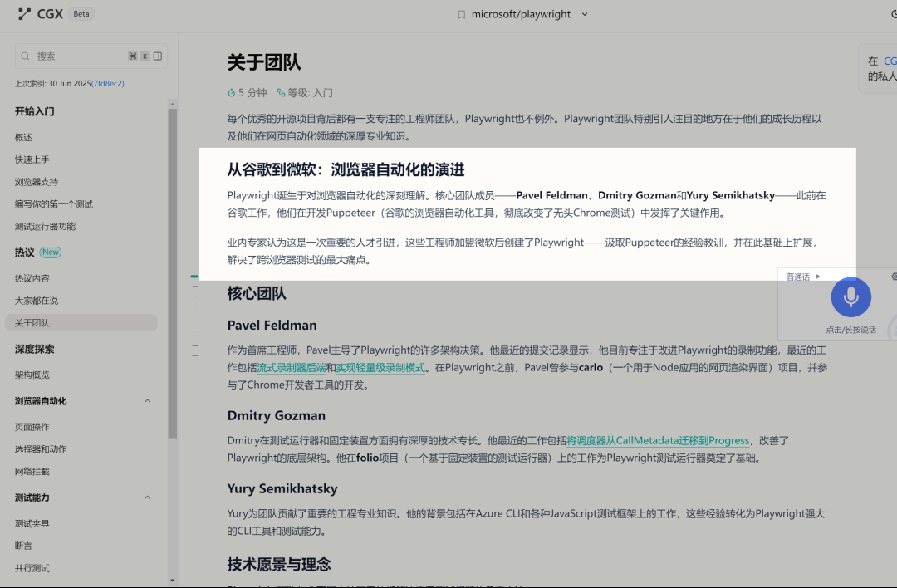Click the 开始入门 section heading
This screenshot has width=897, height=588.
[34, 111]
